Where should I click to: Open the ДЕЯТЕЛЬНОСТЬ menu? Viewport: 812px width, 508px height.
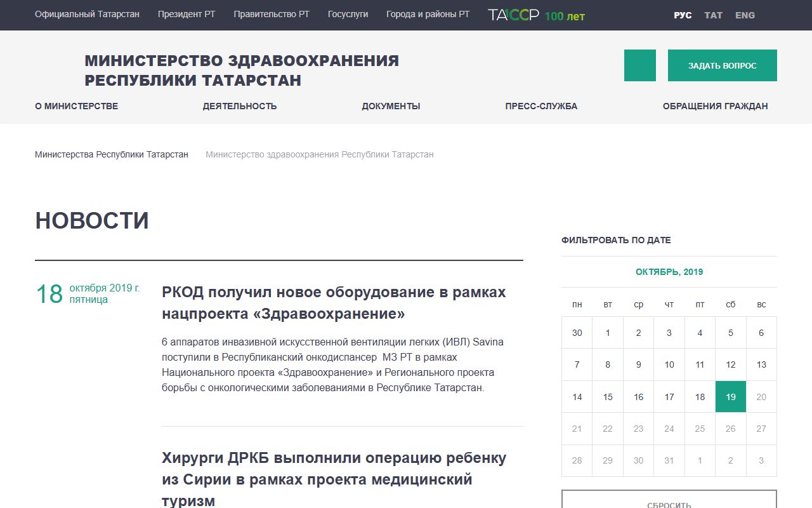[240, 106]
